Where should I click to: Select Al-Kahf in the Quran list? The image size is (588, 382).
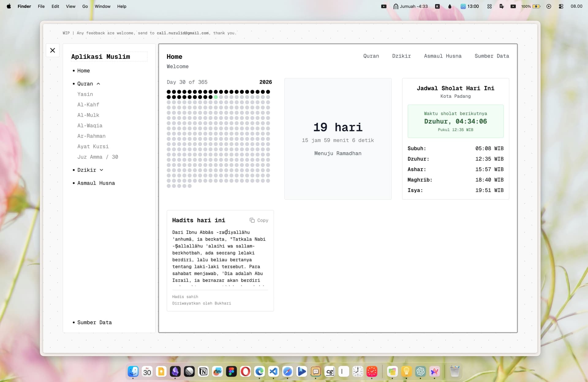pyautogui.click(x=88, y=105)
